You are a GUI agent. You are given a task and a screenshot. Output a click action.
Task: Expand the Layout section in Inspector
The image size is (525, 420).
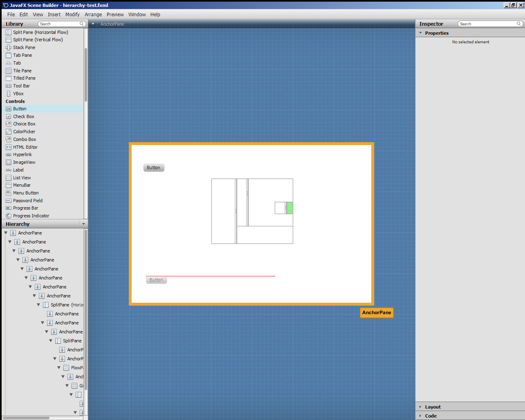tap(420, 407)
